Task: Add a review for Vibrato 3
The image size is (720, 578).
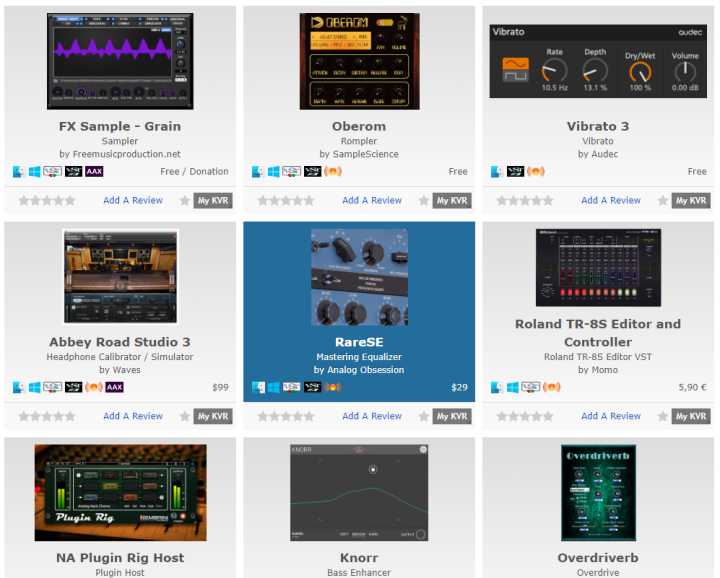Action: (611, 201)
